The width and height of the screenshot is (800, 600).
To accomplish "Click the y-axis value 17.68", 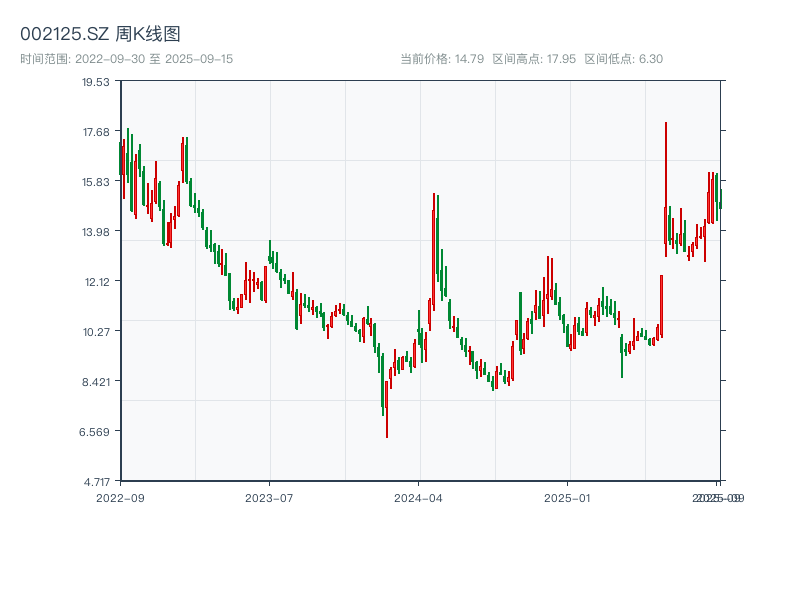I will (96, 132).
